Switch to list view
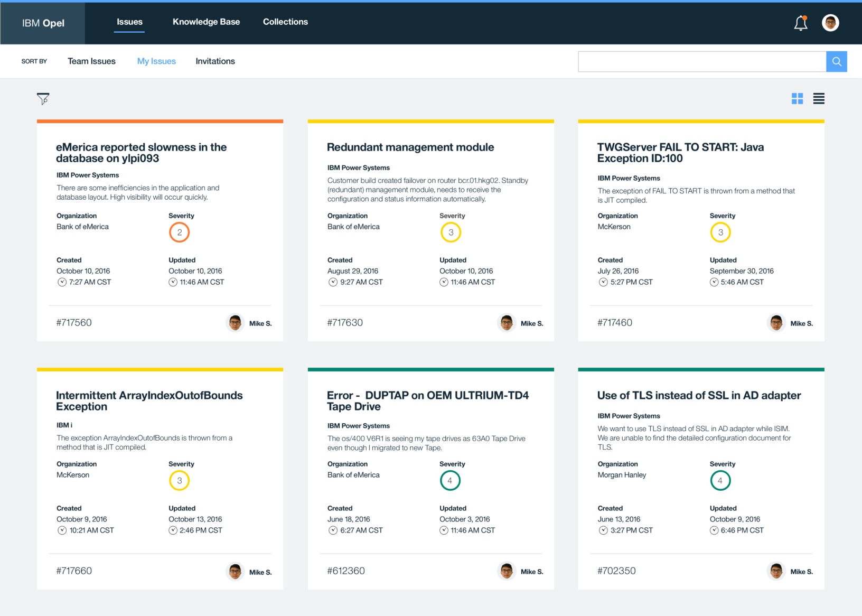This screenshot has height=616, width=862. click(x=819, y=99)
